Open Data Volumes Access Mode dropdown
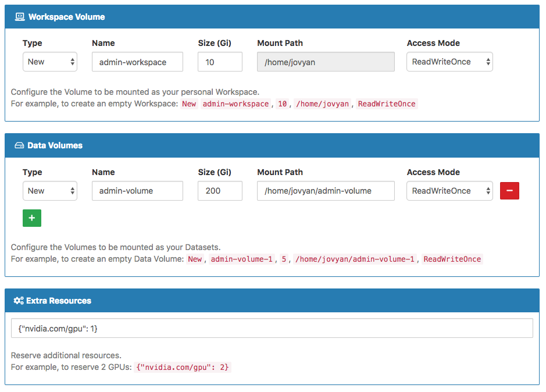 (x=449, y=191)
